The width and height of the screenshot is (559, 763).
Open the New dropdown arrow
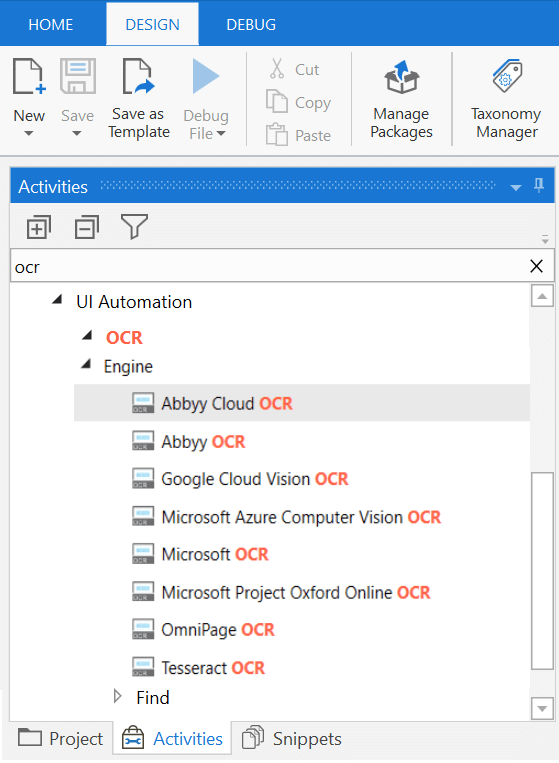(29, 133)
